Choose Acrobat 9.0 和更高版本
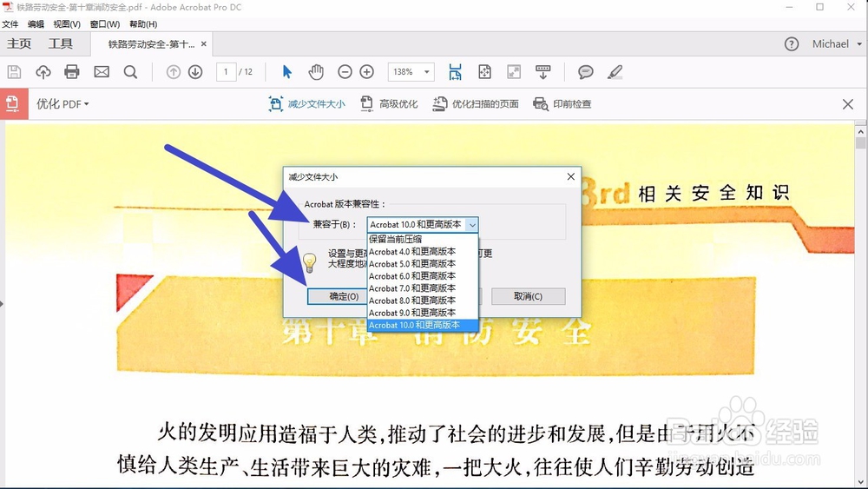Image resolution: width=868 pixels, height=489 pixels. point(423,313)
